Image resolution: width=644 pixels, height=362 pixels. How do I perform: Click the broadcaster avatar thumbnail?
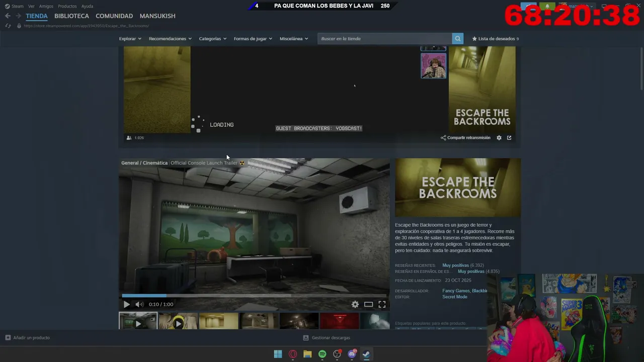coord(434,66)
